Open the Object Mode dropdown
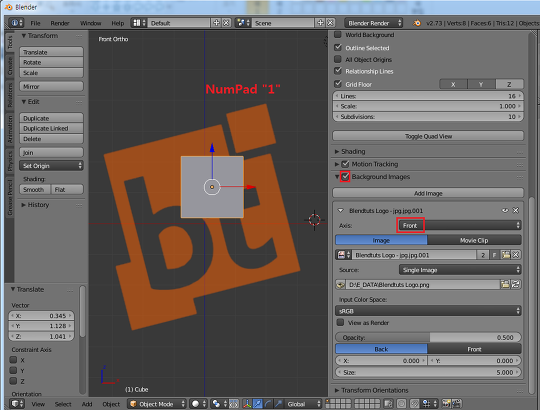 click(157, 403)
